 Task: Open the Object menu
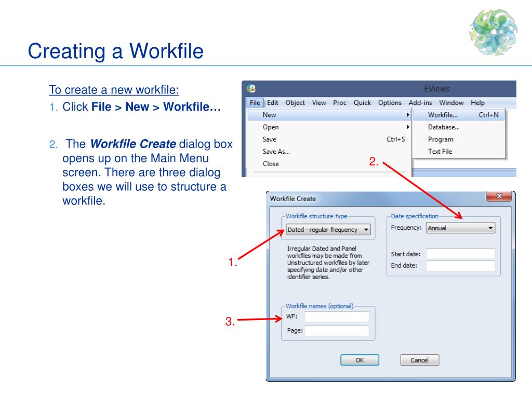[x=295, y=103]
